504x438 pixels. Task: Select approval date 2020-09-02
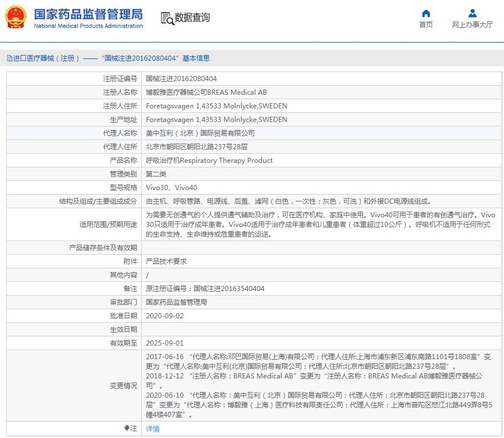[x=165, y=316]
